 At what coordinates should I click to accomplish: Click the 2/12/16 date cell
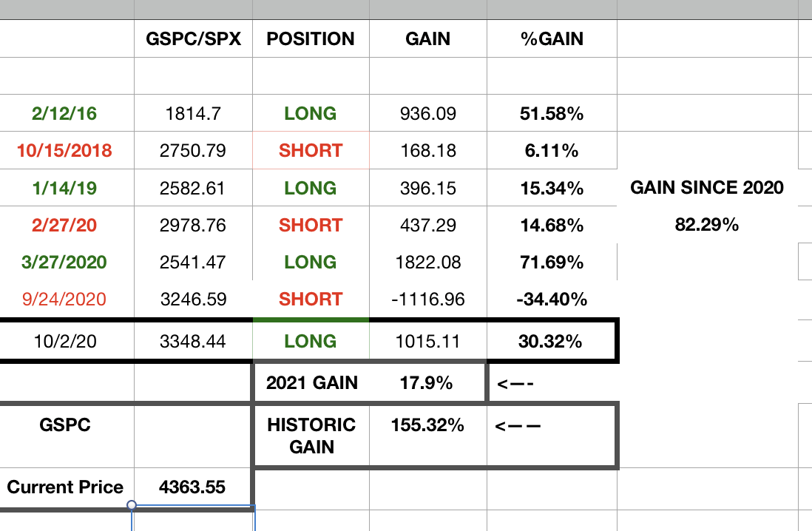pos(65,114)
